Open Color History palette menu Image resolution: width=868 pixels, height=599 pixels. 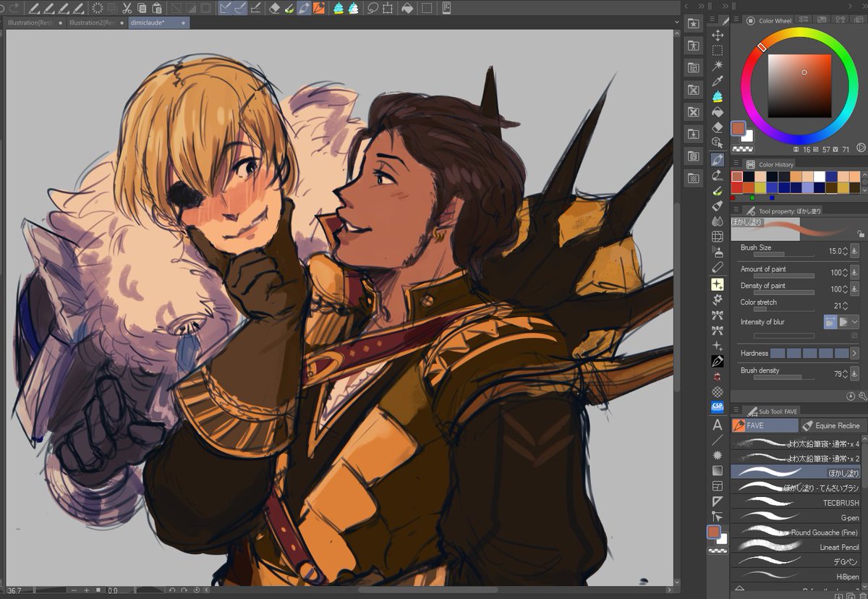click(x=735, y=164)
